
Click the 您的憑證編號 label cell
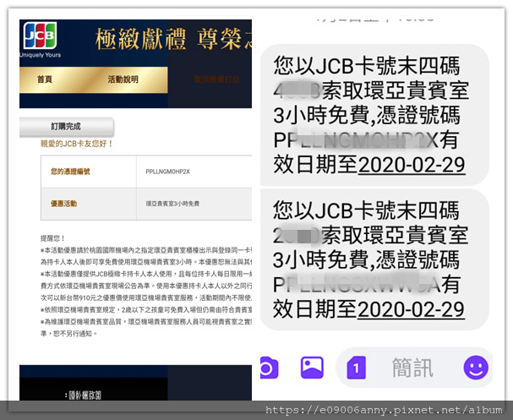89,172
